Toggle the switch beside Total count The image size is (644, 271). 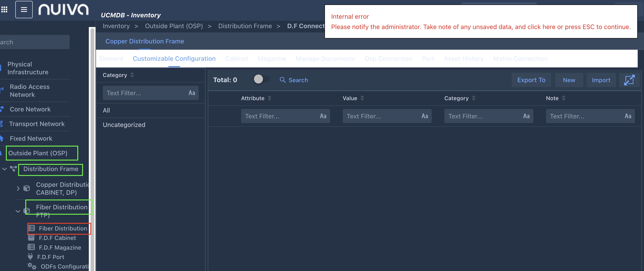[261, 79]
